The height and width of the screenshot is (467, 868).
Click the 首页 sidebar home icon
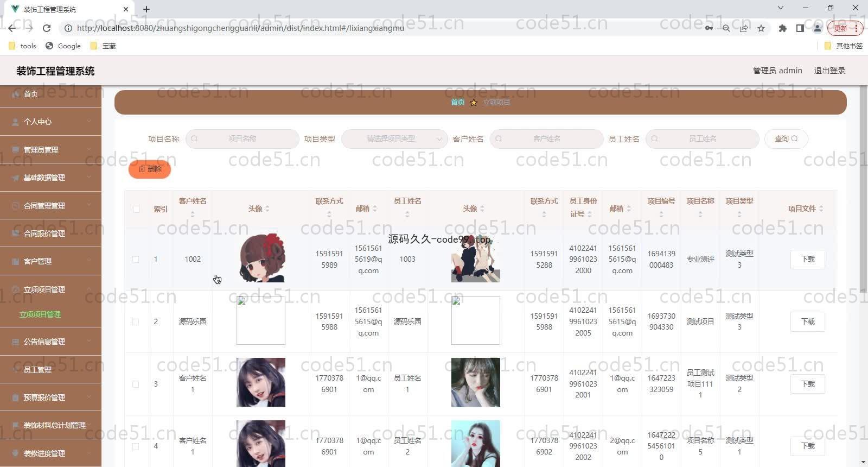coord(16,94)
